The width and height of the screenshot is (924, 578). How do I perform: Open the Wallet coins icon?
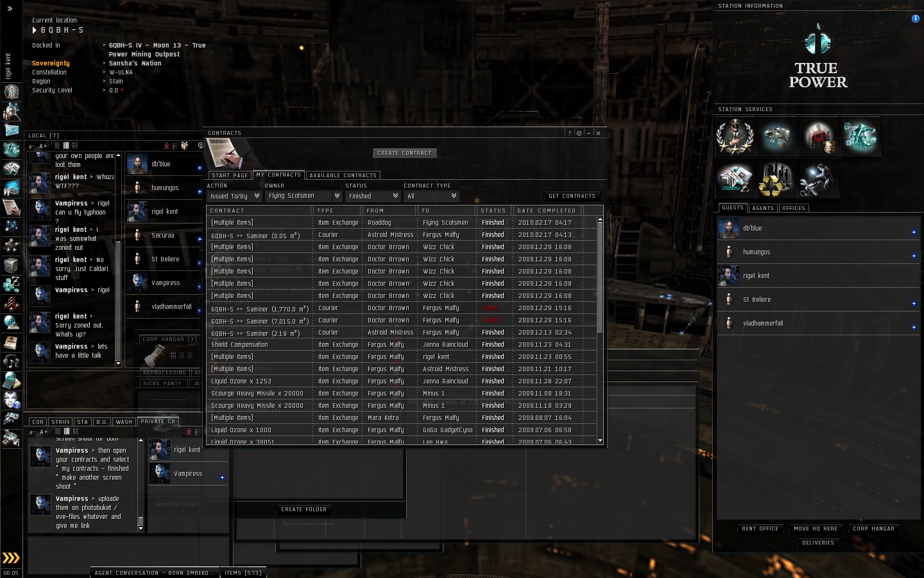pyautogui.click(x=11, y=284)
